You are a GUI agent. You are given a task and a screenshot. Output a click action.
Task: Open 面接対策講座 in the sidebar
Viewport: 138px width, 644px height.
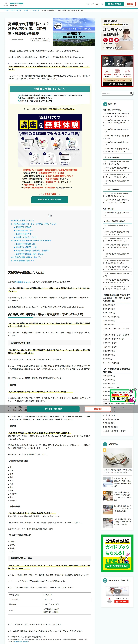(117, 359)
